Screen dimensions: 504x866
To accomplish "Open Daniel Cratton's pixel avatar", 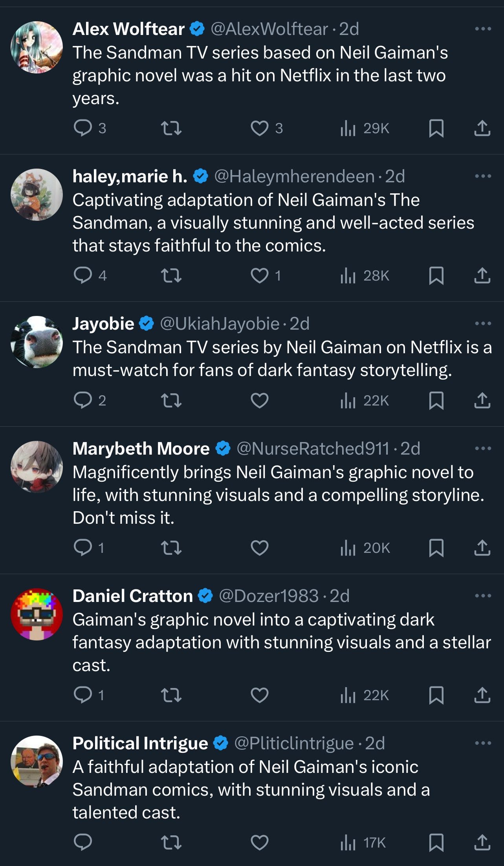I will click(37, 614).
